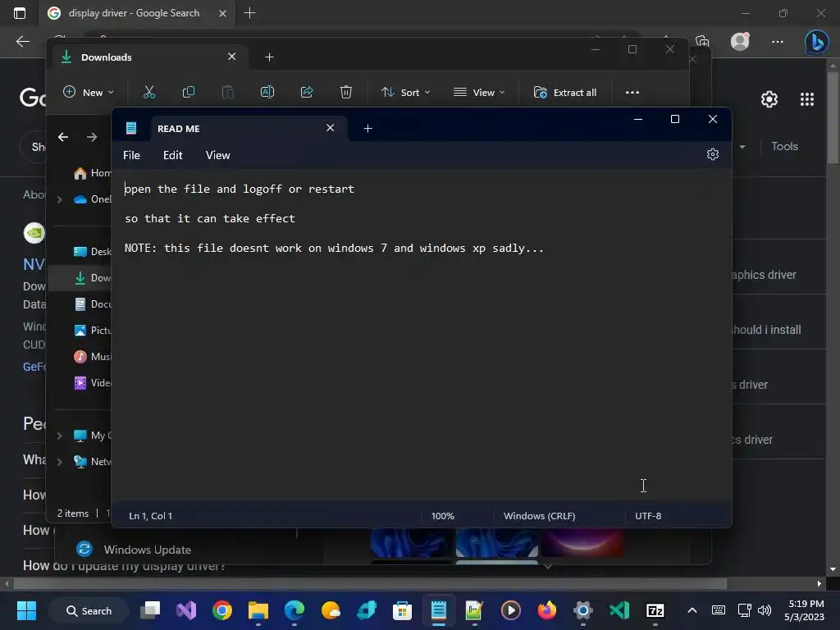This screenshot has height=630, width=840.
Task: Open the Edit menu in Notepad
Action: (172, 155)
